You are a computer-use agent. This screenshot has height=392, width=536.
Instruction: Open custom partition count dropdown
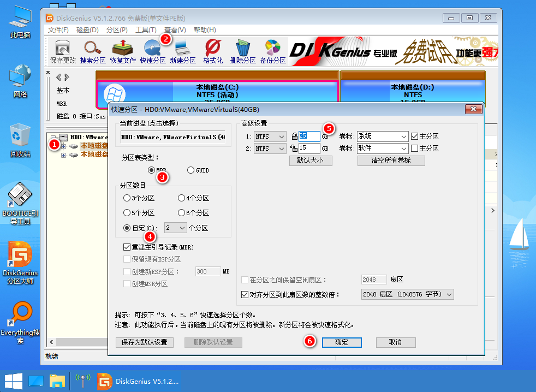tap(176, 228)
